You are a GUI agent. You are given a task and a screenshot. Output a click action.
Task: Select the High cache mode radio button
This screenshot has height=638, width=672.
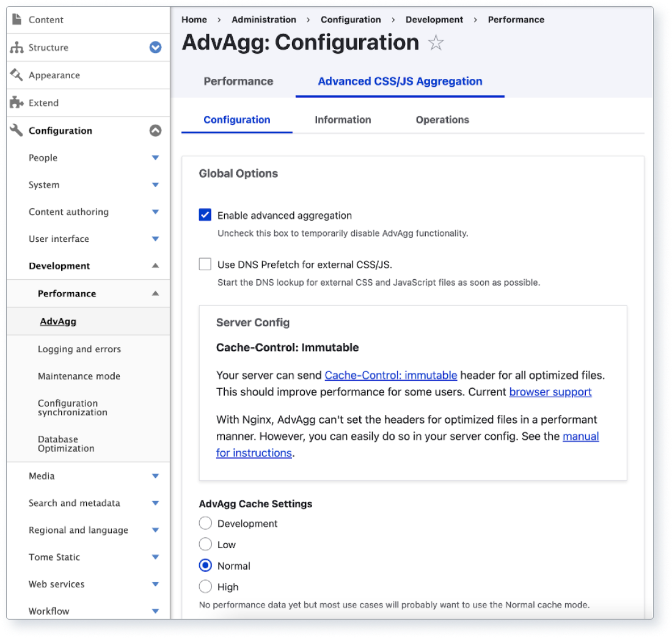pos(205,586)
